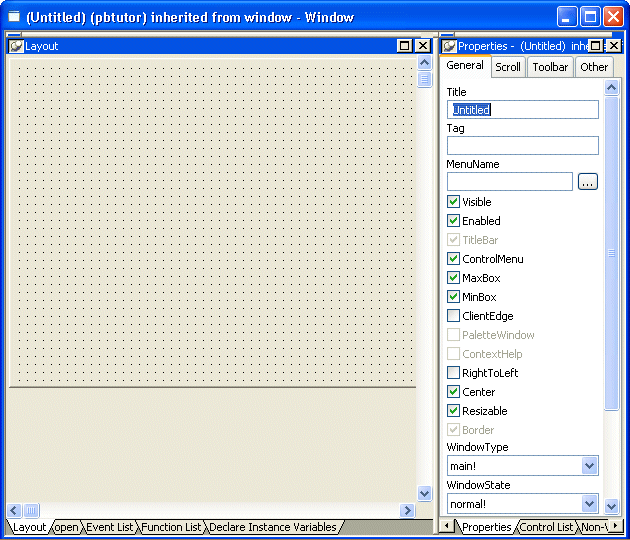Image resolution: width=630 pixels, height=540 pixels.
Task: Close the Layout pane
Action: (x=423, y=46)
